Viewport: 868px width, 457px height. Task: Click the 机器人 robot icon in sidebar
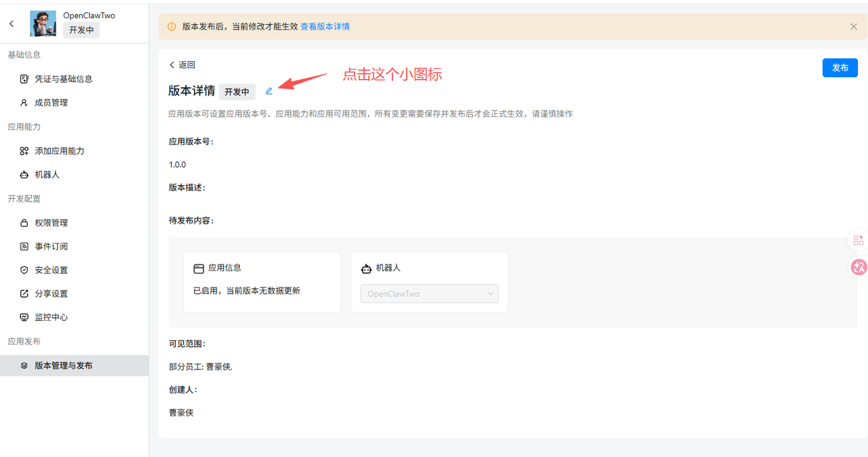pos(24,175)
